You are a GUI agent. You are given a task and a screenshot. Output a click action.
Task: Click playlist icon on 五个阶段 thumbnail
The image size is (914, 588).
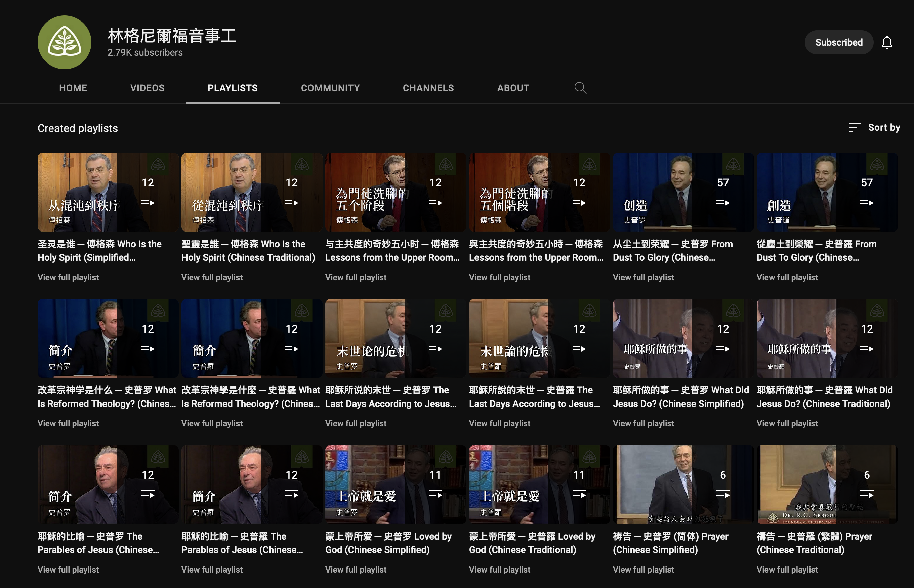435,202
